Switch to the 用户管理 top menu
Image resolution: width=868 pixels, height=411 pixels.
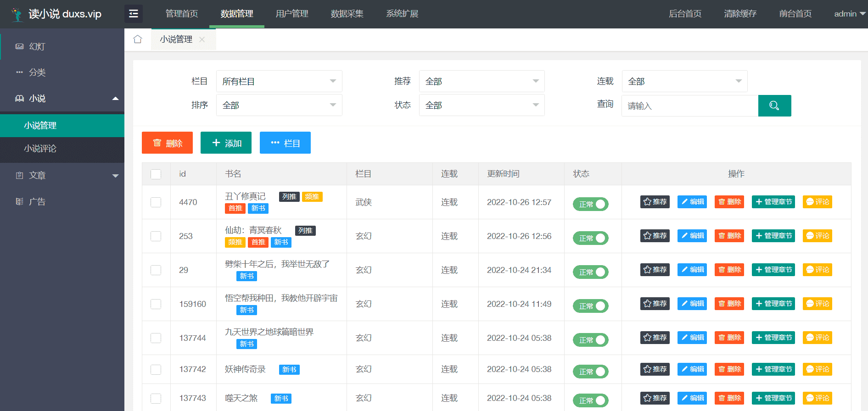click(x=292, y=14)
